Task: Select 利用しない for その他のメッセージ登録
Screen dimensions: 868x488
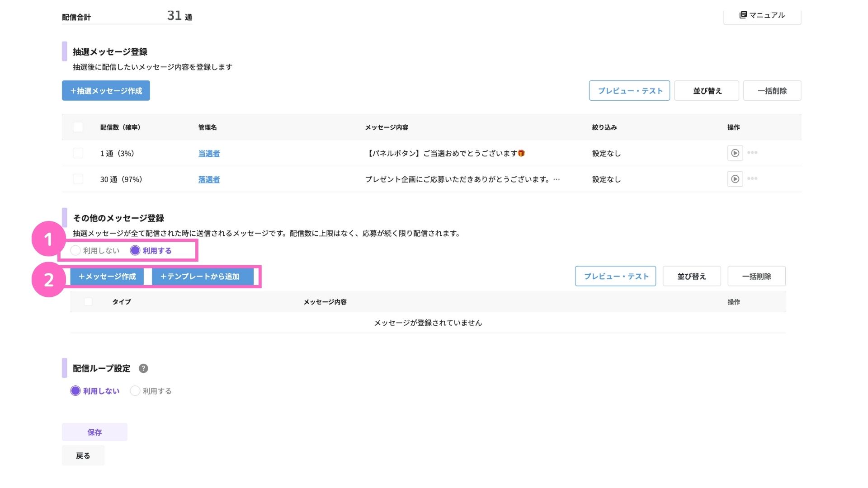Action: 95,250
